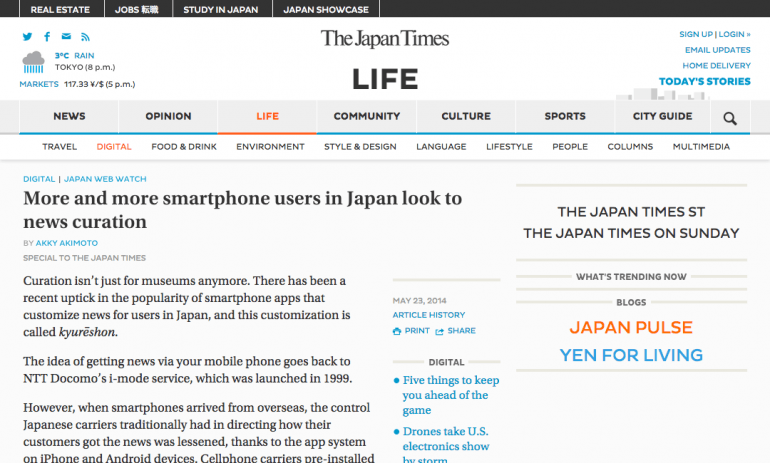Click the SIGN UP link
This screenshot has height=463, width=770.
696,34
